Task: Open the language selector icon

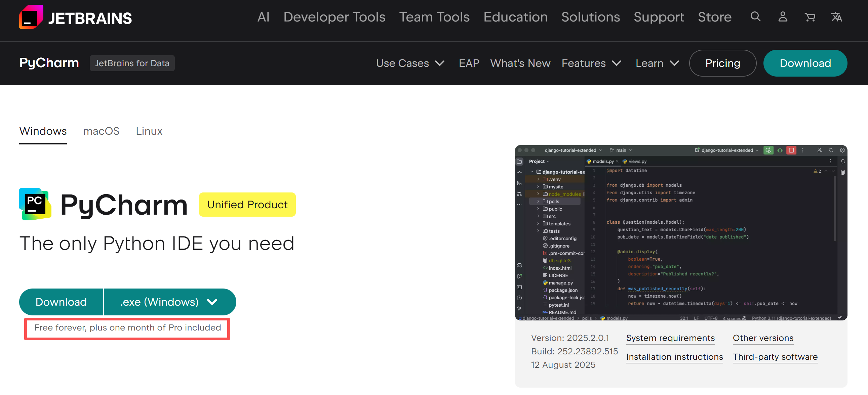Action: 836,17
